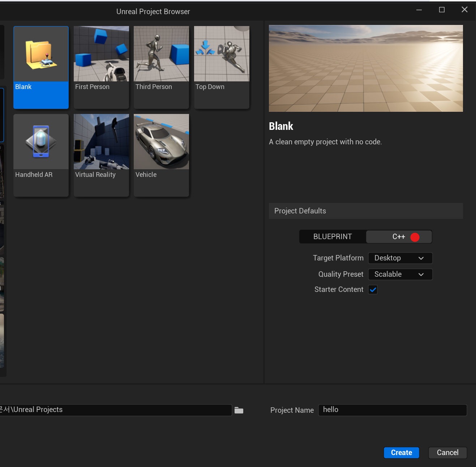Select the Top Down template
The image size is (476, 467).
(222, 67)
